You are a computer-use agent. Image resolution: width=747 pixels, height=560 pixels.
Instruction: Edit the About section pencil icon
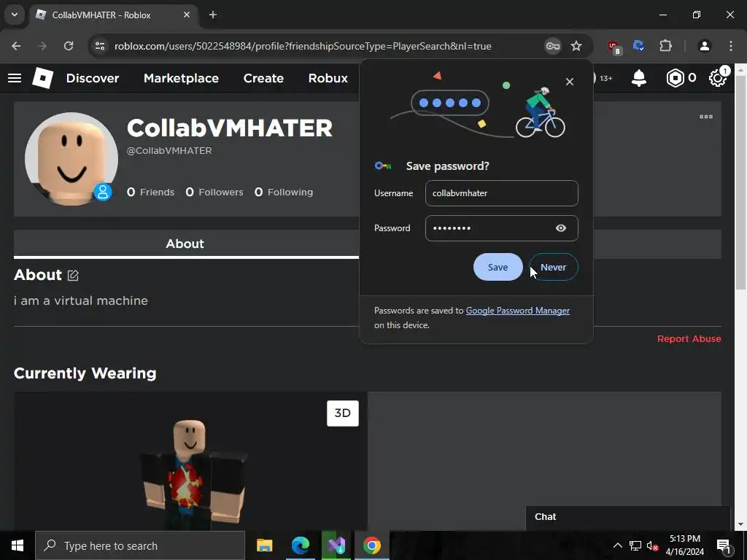pos(73,275)
